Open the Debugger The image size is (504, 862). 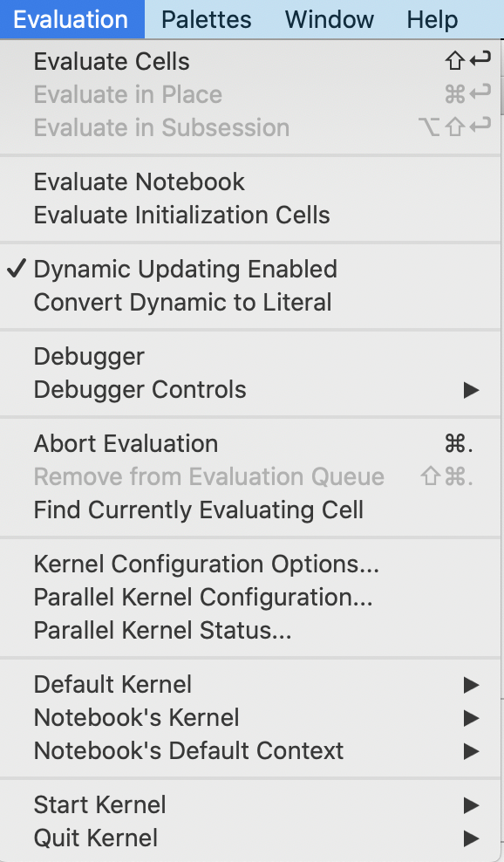point(88,356)
